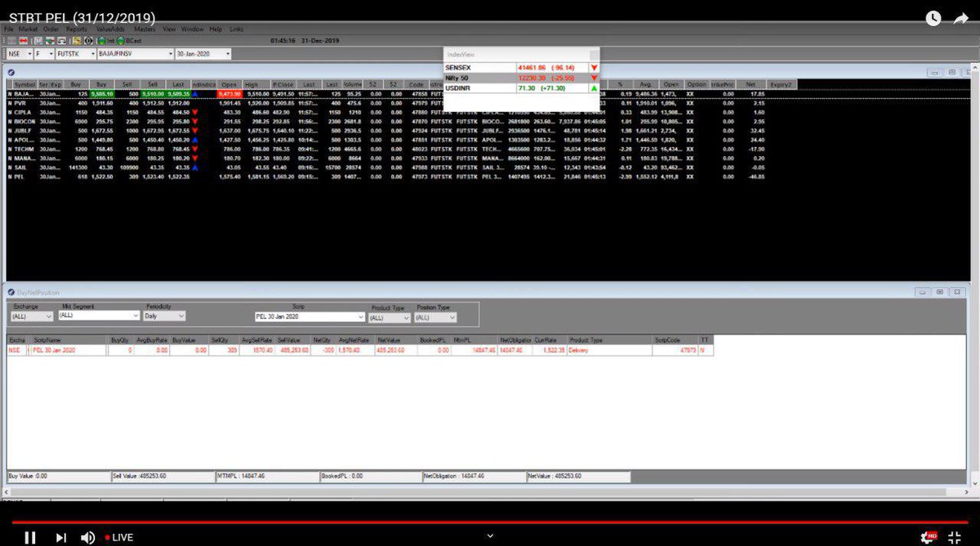Open the Help menu
This screenshot has height=546, width=980.
[x=216, y=29]
